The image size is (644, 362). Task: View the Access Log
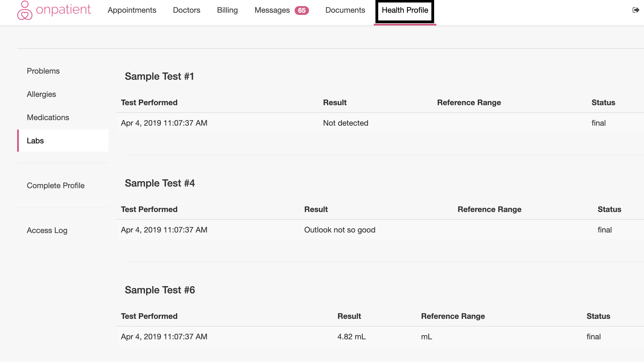[47, 230]
